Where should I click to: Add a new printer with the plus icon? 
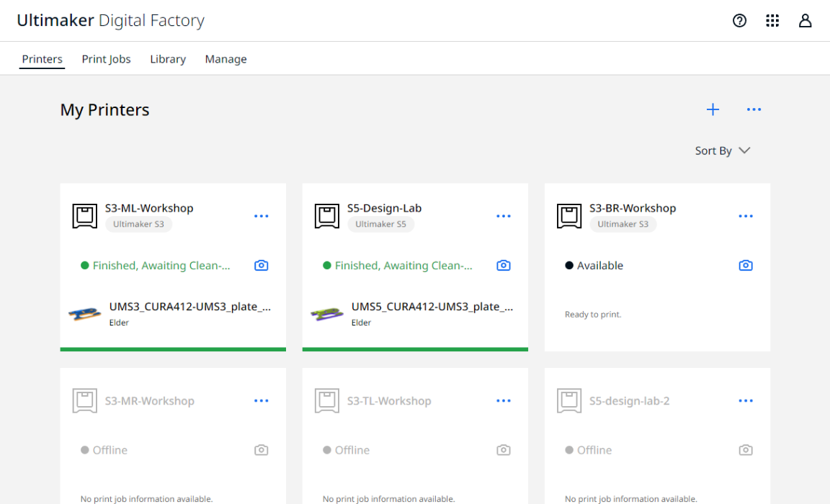(x=713, y=109)
